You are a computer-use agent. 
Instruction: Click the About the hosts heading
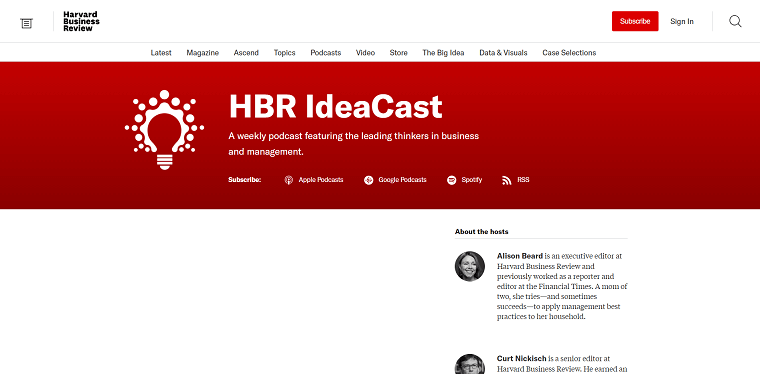pyautogui.click(x=481, y=232)
